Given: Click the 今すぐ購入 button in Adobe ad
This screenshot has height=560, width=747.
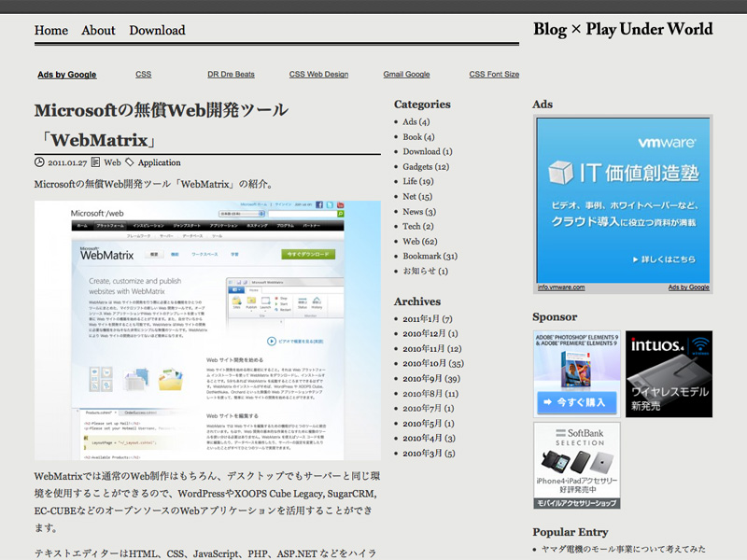Looking at the screenshot, I should point(577,402).
